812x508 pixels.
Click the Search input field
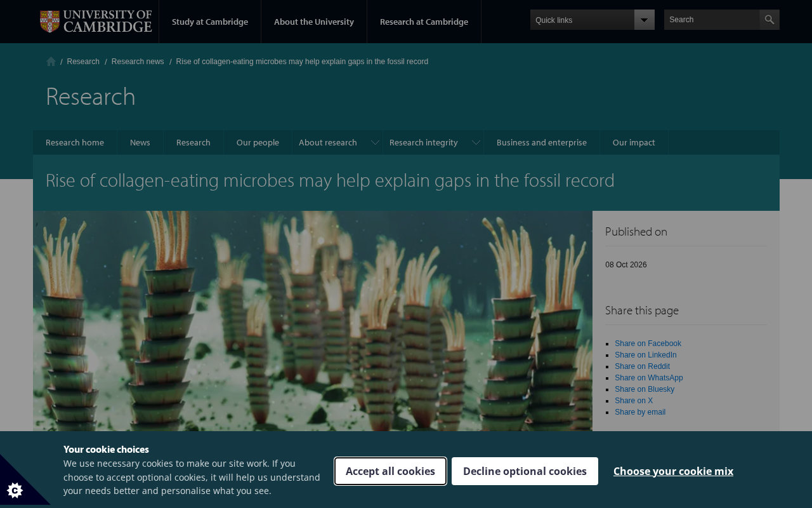(712, 20)
